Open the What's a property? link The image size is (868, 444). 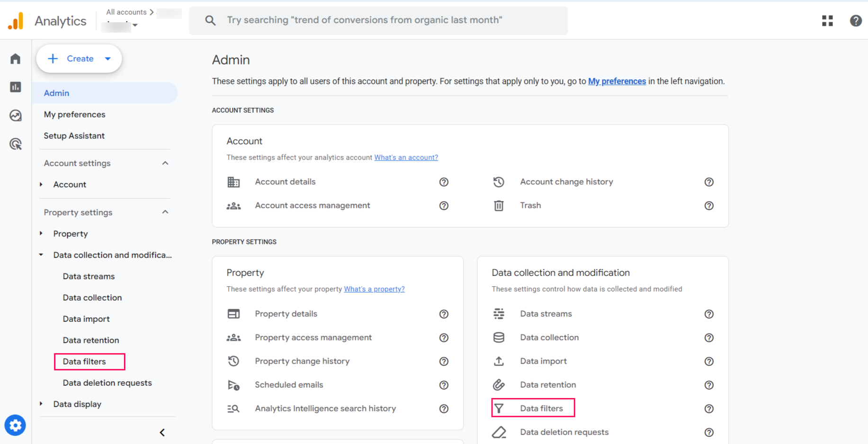pos(374,289)
